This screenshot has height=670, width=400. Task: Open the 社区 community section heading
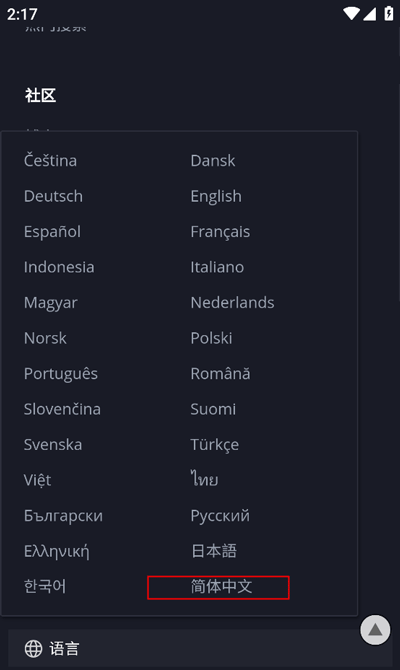pyautogui.click(x=40, y=95)
